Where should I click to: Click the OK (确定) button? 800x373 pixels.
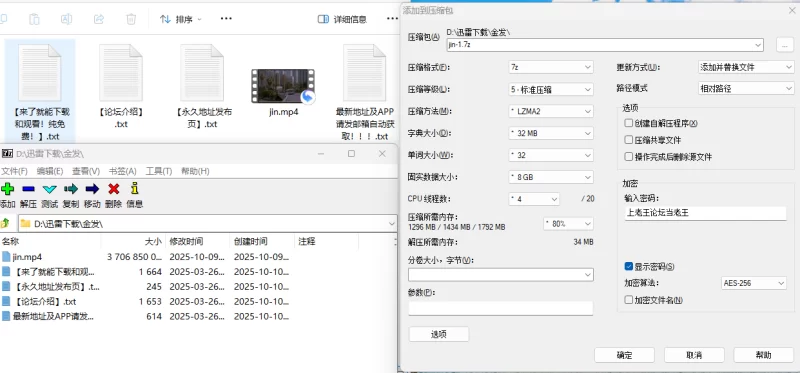[x=624, y=355]
